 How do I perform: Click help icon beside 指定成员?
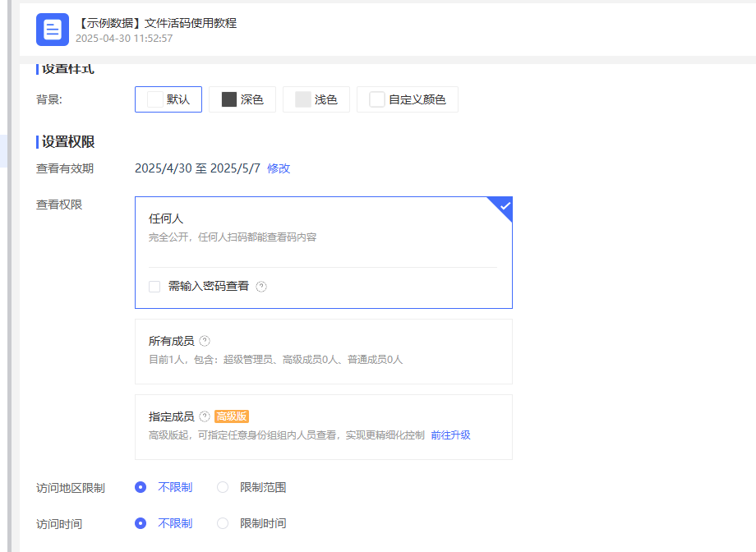click(205, 416)
